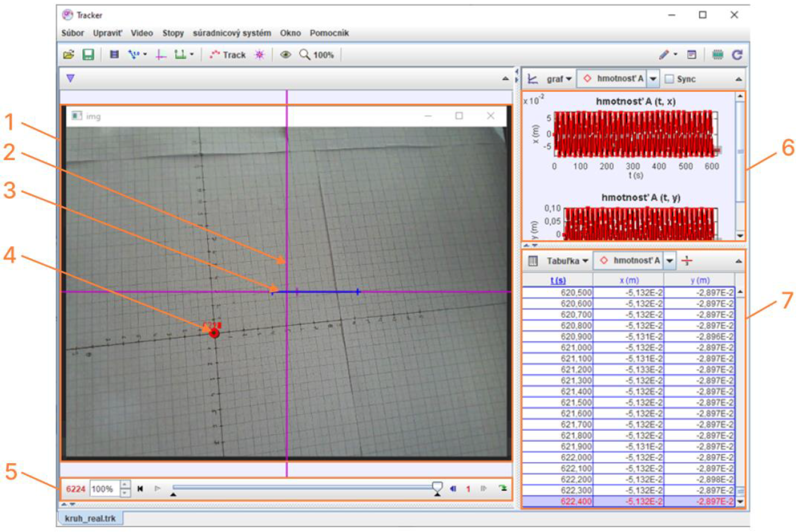Click the step back frame button

tap(453, 489)
